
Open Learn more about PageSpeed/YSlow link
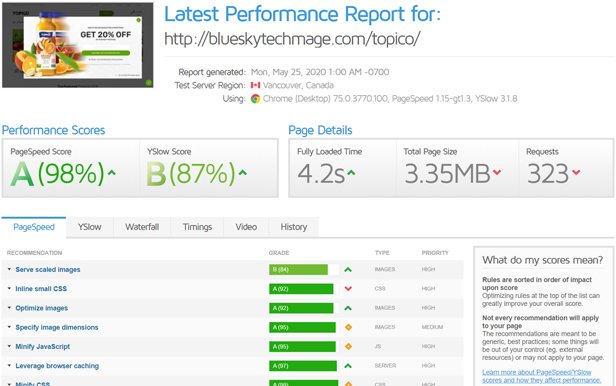point(541,376)
